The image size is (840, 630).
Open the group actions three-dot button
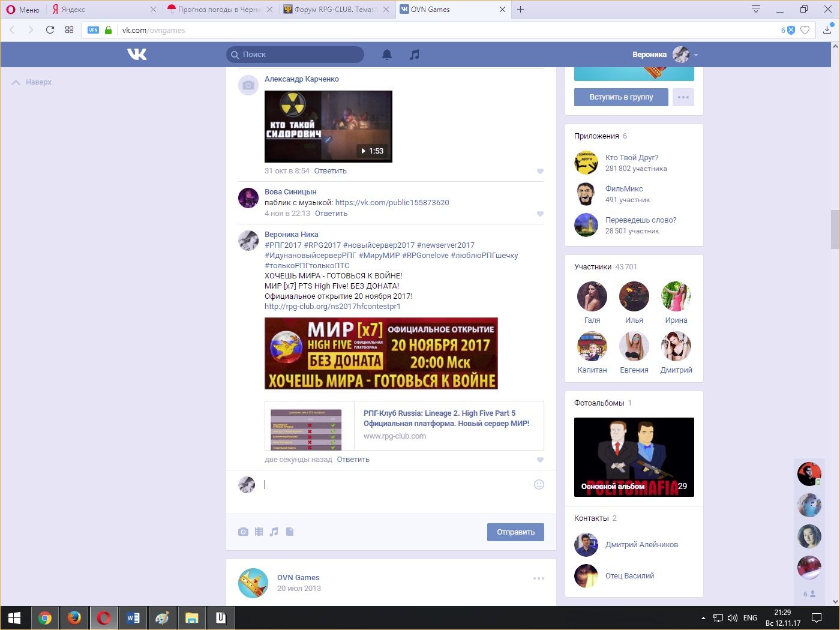(x=683, y=97)
